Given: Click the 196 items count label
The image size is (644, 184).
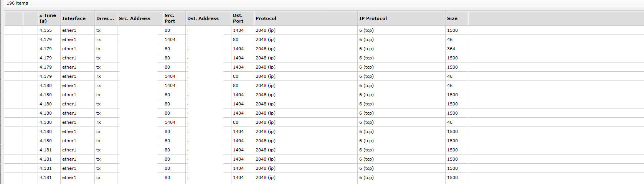Looking at the screenshot, I should [17, 3].
